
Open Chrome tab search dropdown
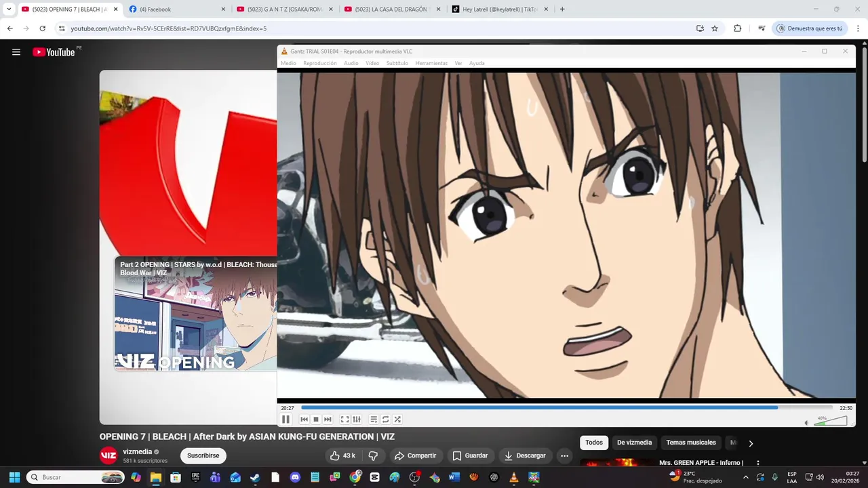(x=9, y=9)
